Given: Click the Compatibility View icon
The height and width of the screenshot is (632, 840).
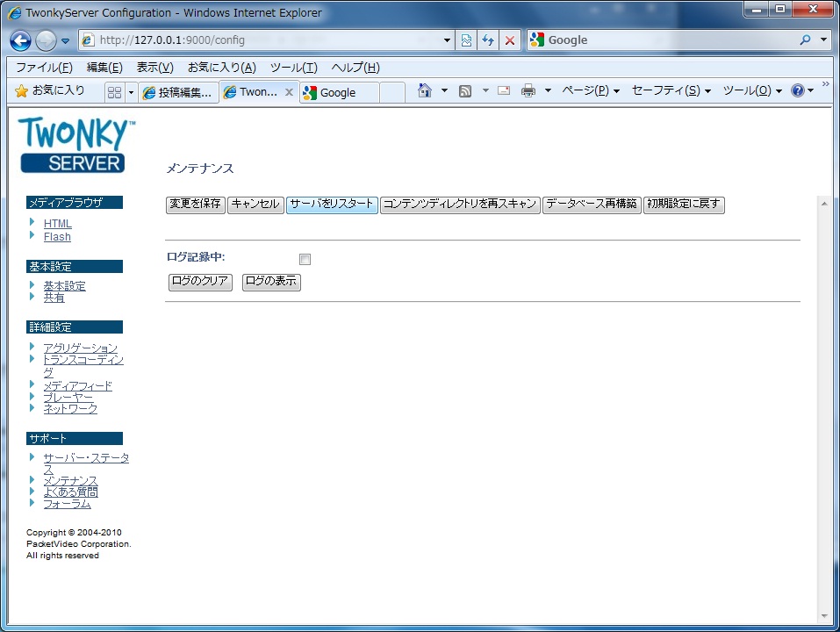Looking at the screenshot, I should (x=467, y=40).
